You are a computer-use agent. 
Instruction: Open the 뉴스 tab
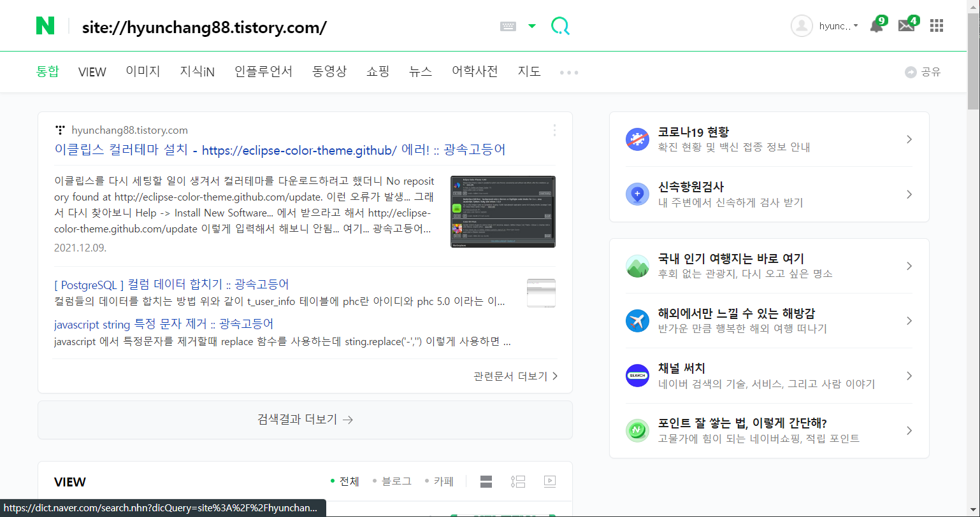(421, 71)
